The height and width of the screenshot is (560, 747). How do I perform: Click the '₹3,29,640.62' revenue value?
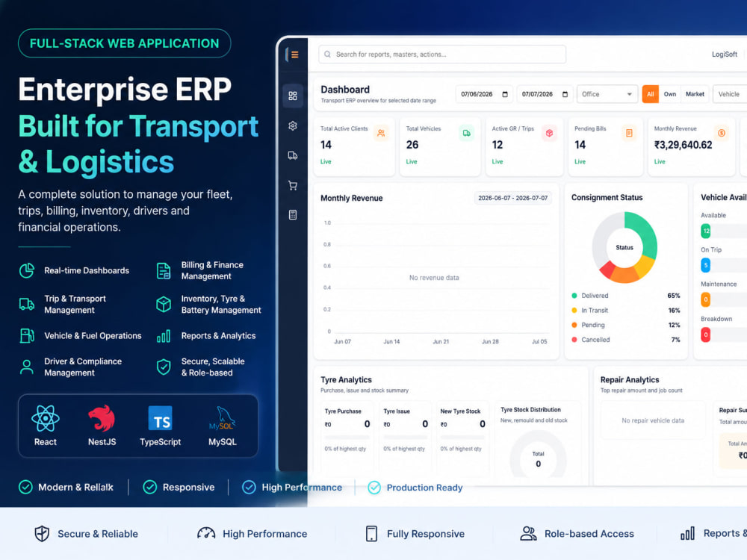click(683, 145)
